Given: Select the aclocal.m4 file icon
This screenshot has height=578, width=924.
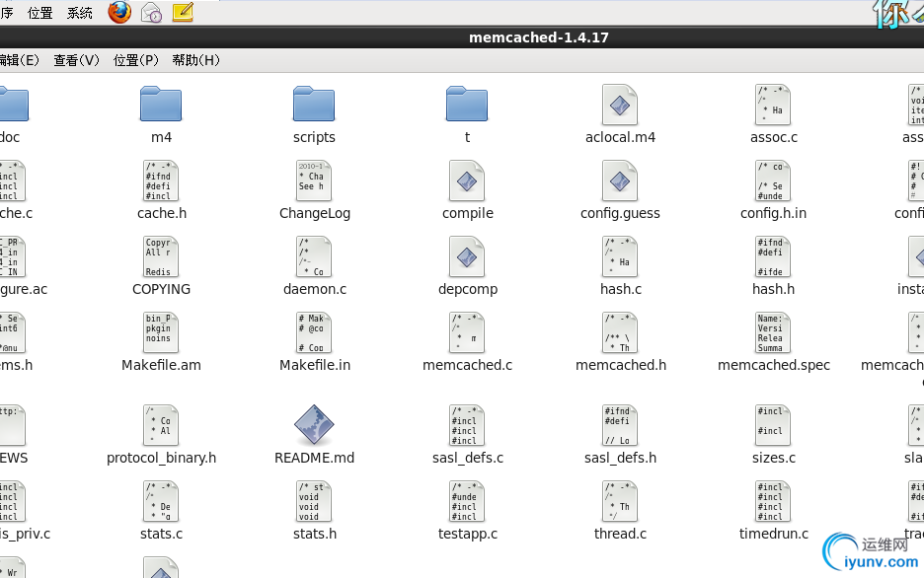Looking at the screenshot, I should 620,105.
